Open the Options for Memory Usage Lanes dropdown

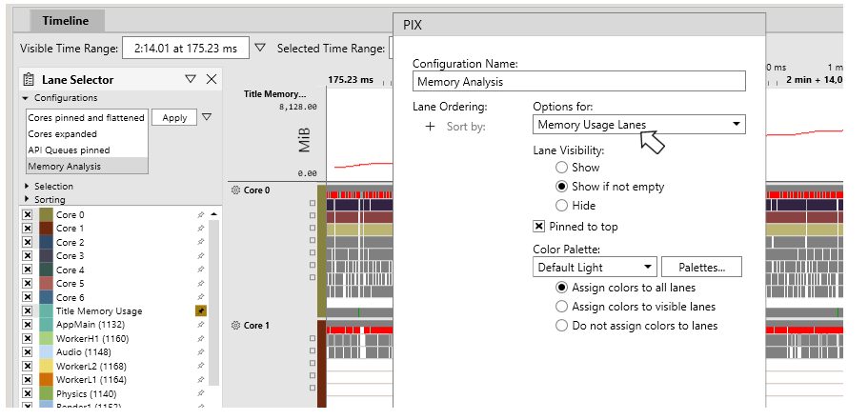(x=638, y=125)
